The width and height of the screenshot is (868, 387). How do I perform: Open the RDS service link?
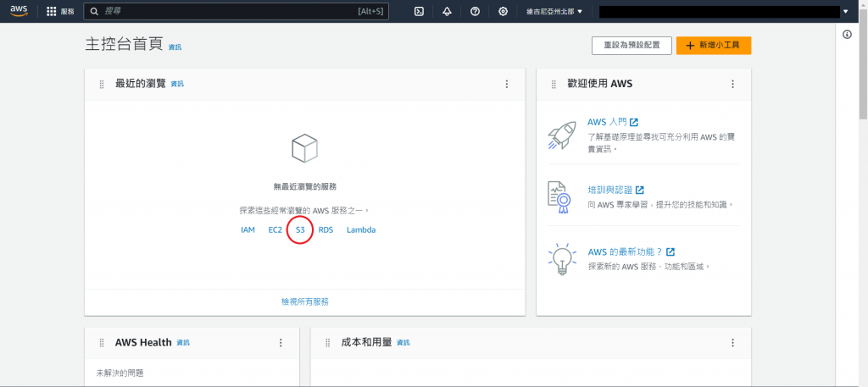[326, 230]
